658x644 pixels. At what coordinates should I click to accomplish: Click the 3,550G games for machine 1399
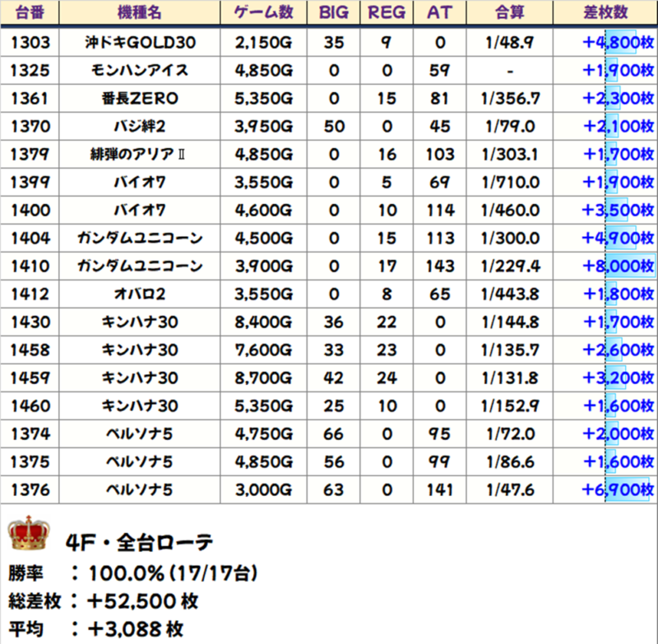point(263,183)
